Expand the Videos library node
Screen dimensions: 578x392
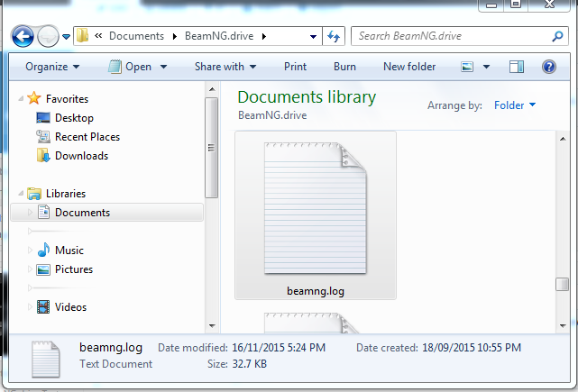point(31,307)
